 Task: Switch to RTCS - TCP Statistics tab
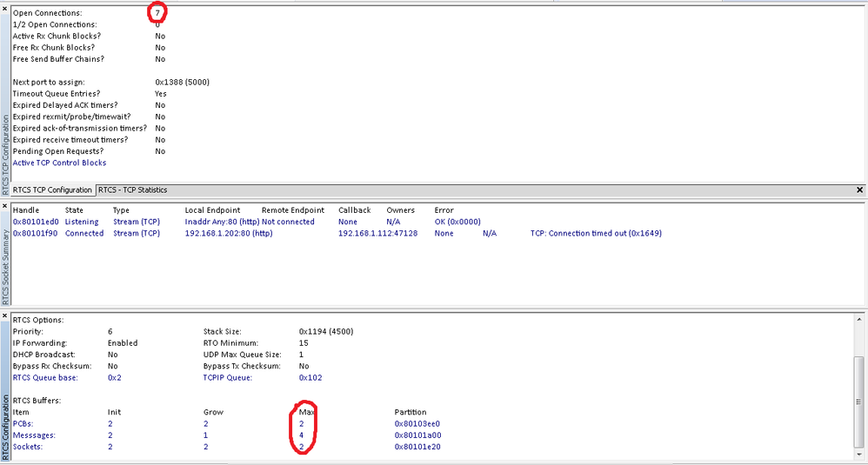click(133, 189)
